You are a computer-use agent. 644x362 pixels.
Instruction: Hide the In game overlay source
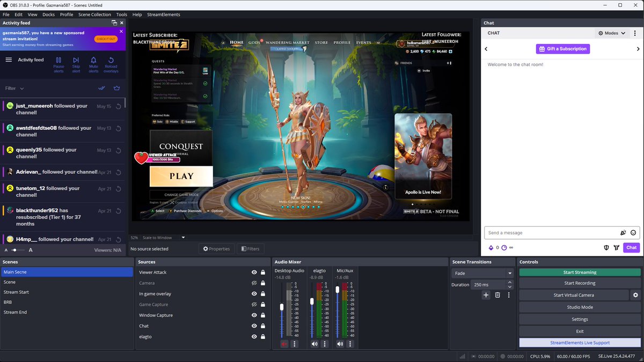coord(254,294)
